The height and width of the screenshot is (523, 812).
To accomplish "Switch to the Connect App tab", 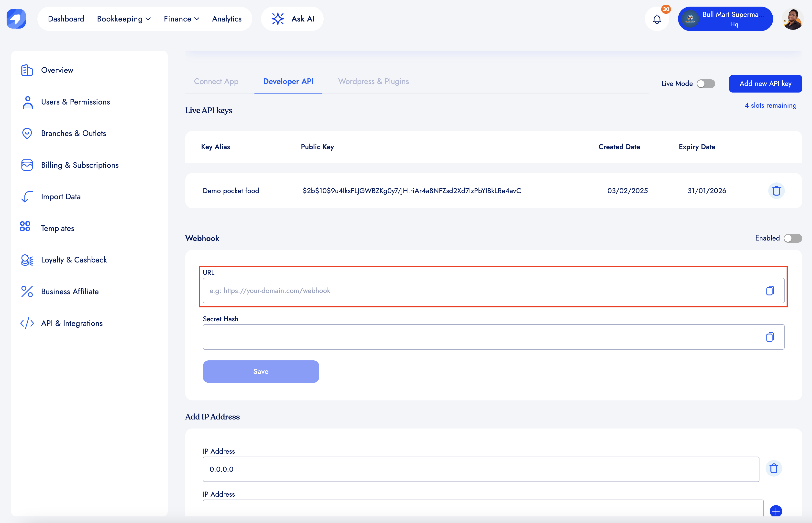I will pyautogui.click(x=216, y=82).
